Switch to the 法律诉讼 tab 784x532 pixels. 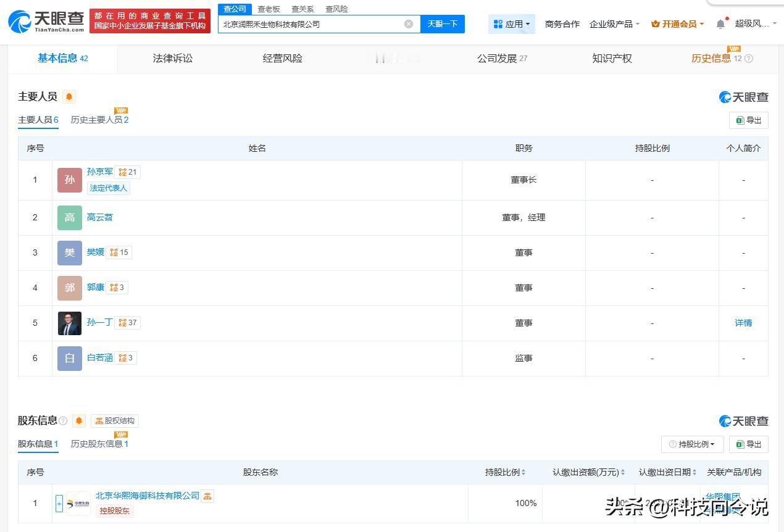pyautogui.click(x=173, y=59)
